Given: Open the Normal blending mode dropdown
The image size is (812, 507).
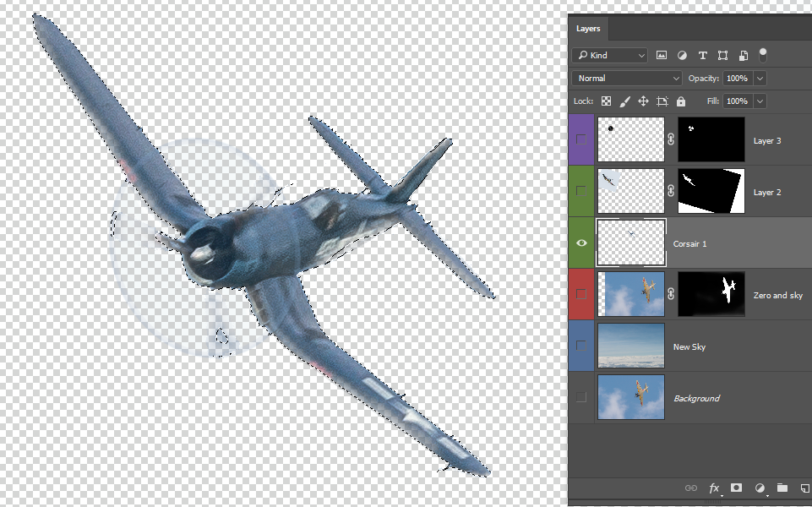Looking at the screenshot, I should click(627, 79).
